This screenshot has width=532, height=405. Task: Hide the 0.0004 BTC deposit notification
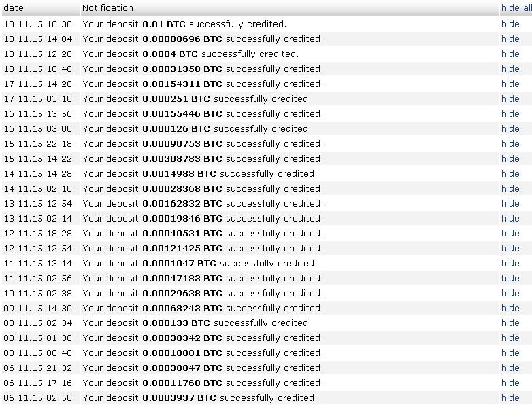[x=510, y=54]
